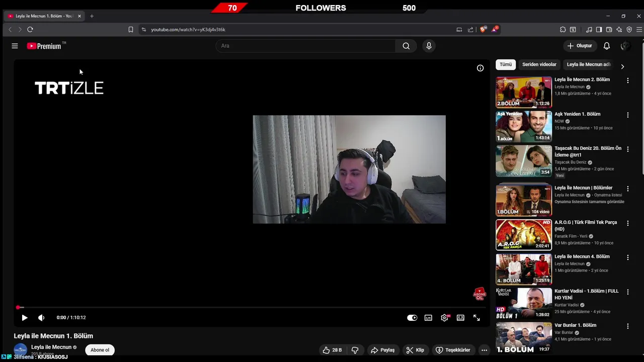Open Brave Rewards triangle icon
Image resolution: width=644 pixels, height=362 pixels.
tap(495, 30)
